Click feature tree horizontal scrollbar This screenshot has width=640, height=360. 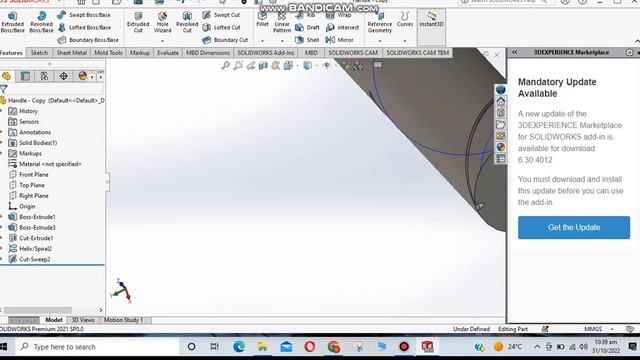(x=38, y=310)
